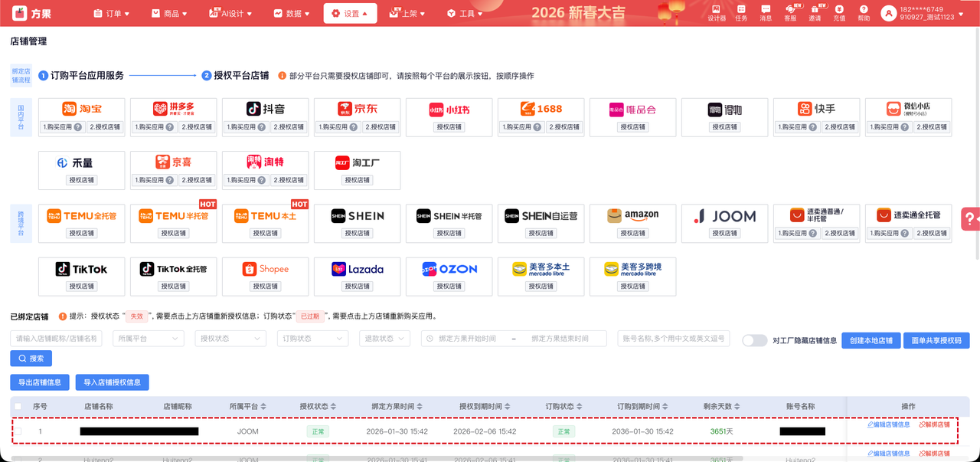Click the help icon beside 淘宝 1.购买应用
Image resolution: width=980 pixels, height=462 pixels.
pos(77,127)
